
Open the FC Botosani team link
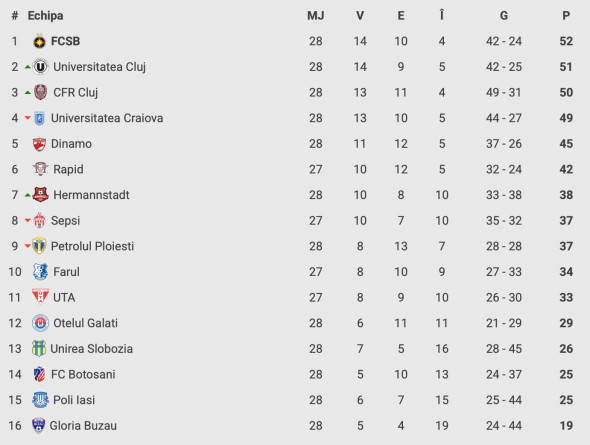pyautogui.click(x=83, y=375)
